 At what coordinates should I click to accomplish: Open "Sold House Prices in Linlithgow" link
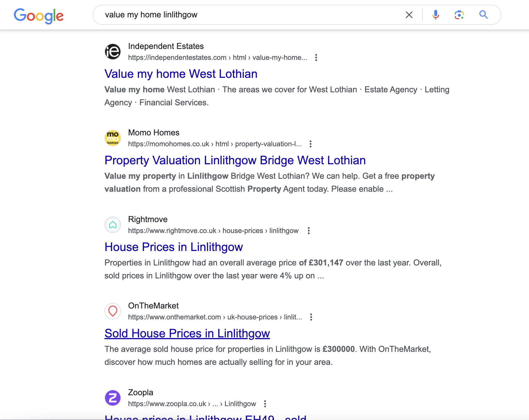[187, 334]
